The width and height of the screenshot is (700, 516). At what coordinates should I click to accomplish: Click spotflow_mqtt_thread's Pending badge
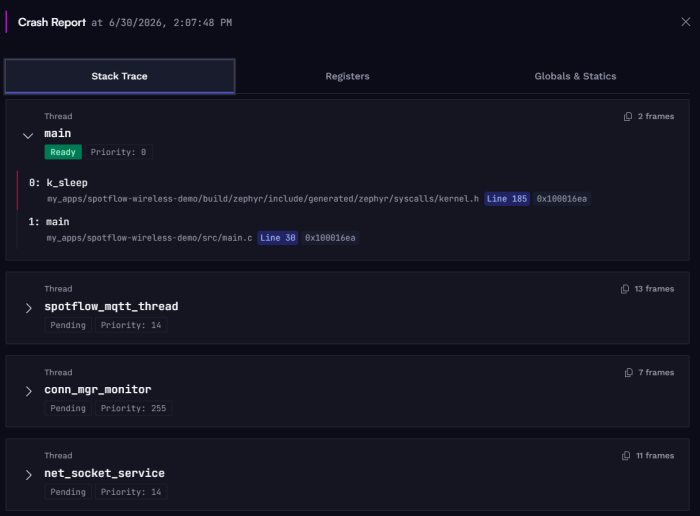68,325
